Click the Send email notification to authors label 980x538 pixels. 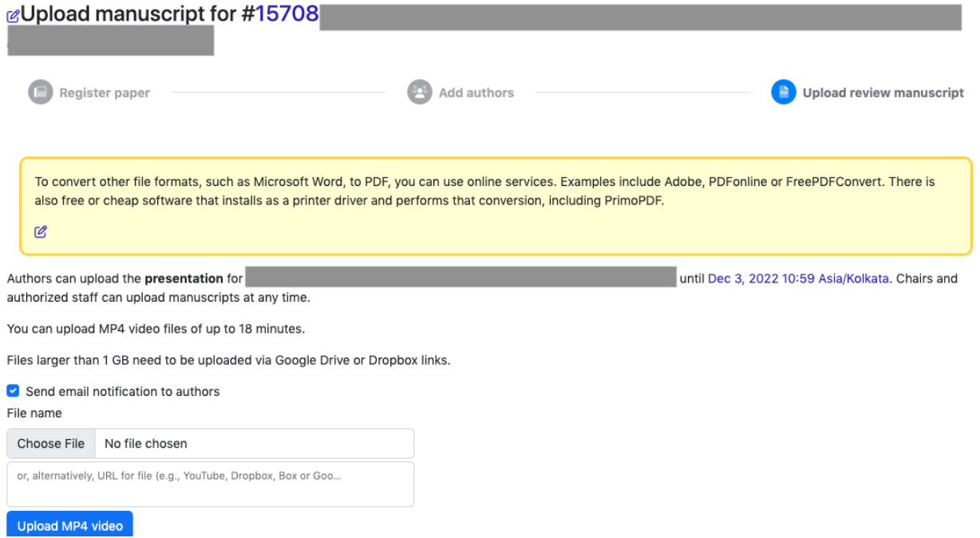tap(122, 392)
